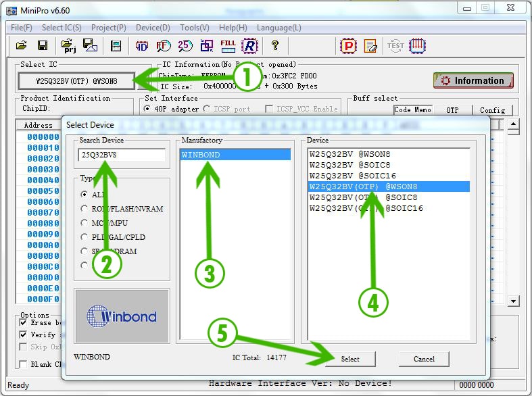Open the Language(L) menu
Viewport: 532px width, 396px height.
tap(279, 28)
